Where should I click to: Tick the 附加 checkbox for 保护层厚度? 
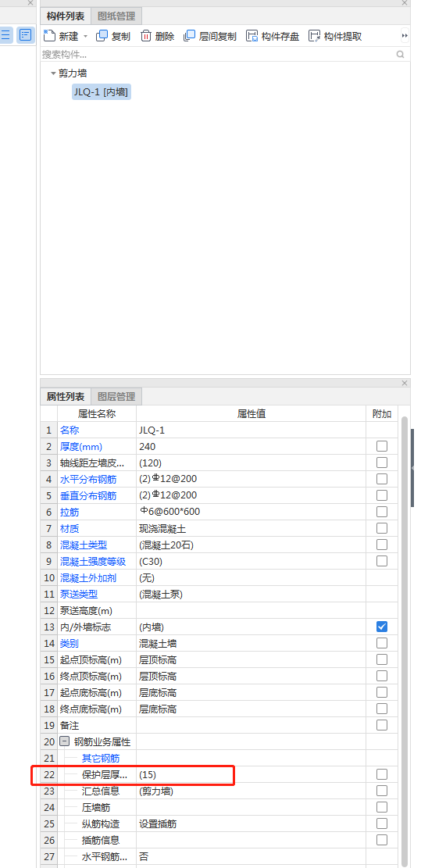382,774
